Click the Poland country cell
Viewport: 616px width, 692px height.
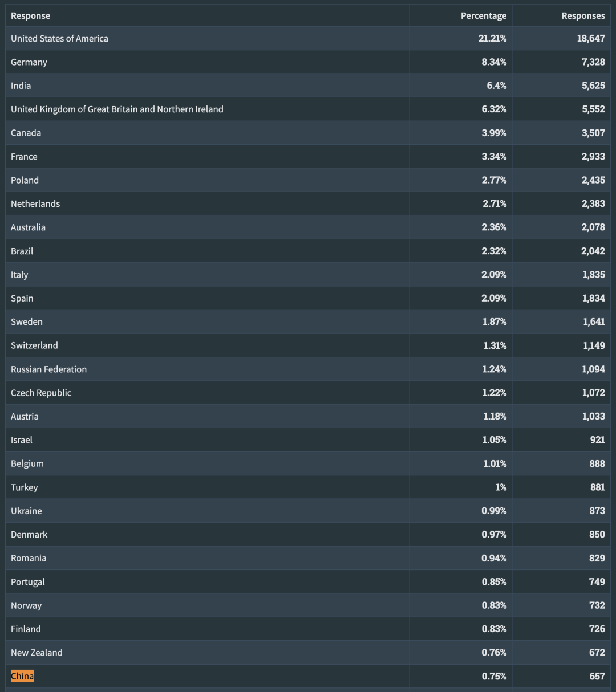coord(25,180)
